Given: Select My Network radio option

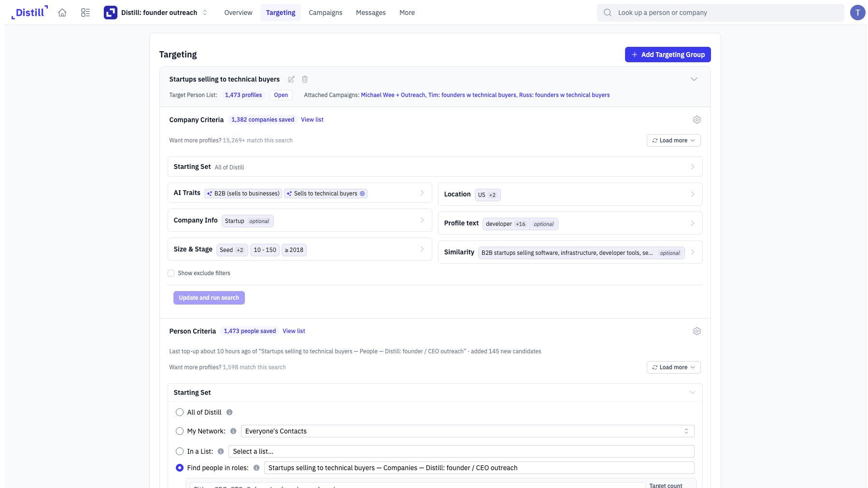Looking at the screenshot, I should [180, 431].
